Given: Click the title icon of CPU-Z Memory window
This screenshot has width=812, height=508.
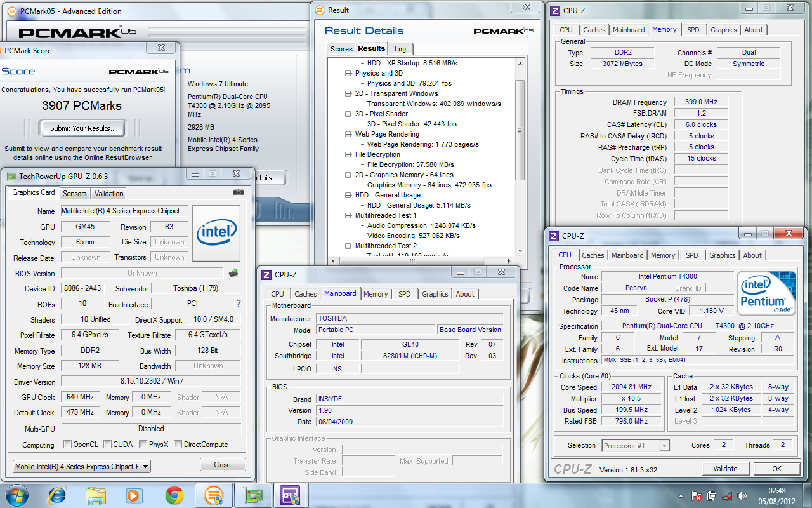Looking at the screenshot, I should pos(555,10).
